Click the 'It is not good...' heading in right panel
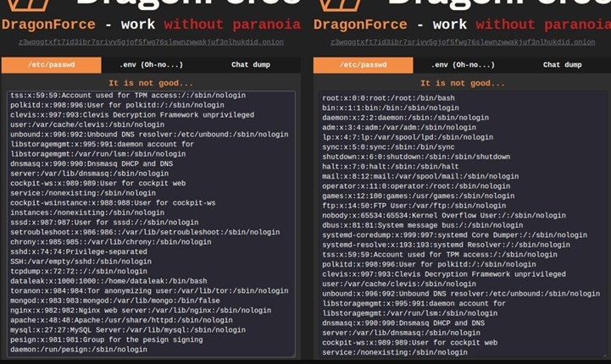The image size is (611, 364). point(463,83)
